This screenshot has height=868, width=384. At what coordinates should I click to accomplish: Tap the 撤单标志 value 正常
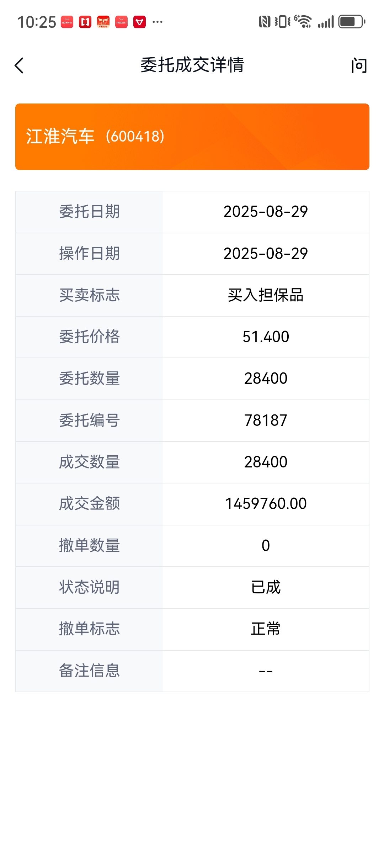(266, 629)
